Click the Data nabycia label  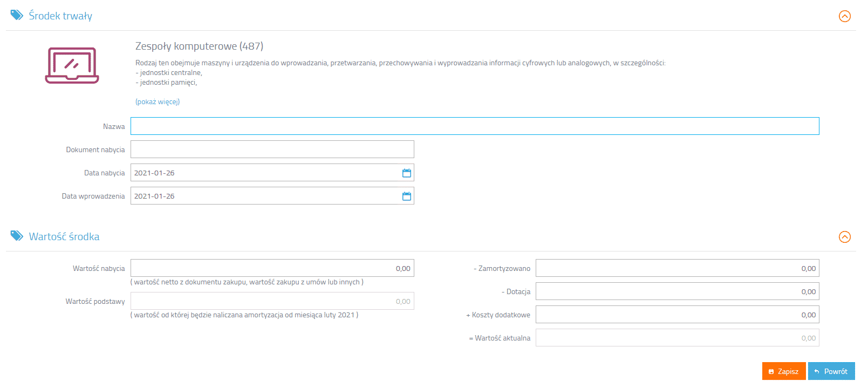(105, 173)
